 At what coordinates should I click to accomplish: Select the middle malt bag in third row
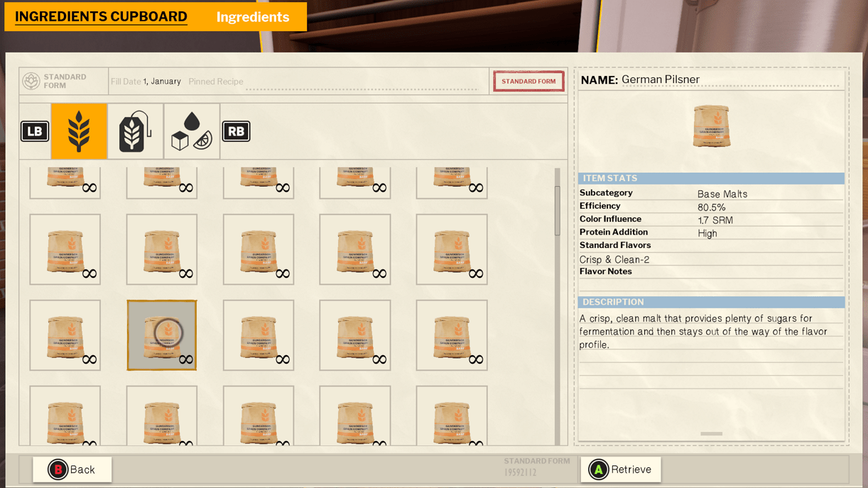[259, 335]
